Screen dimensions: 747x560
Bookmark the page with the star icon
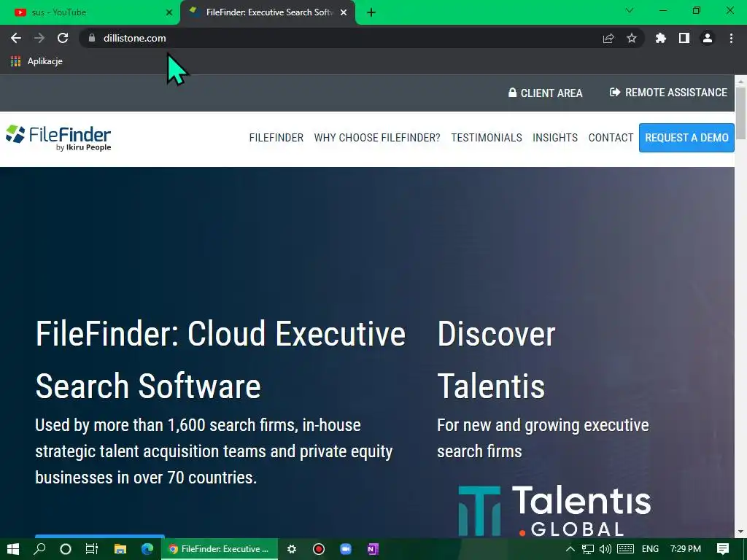pos(632,38)
